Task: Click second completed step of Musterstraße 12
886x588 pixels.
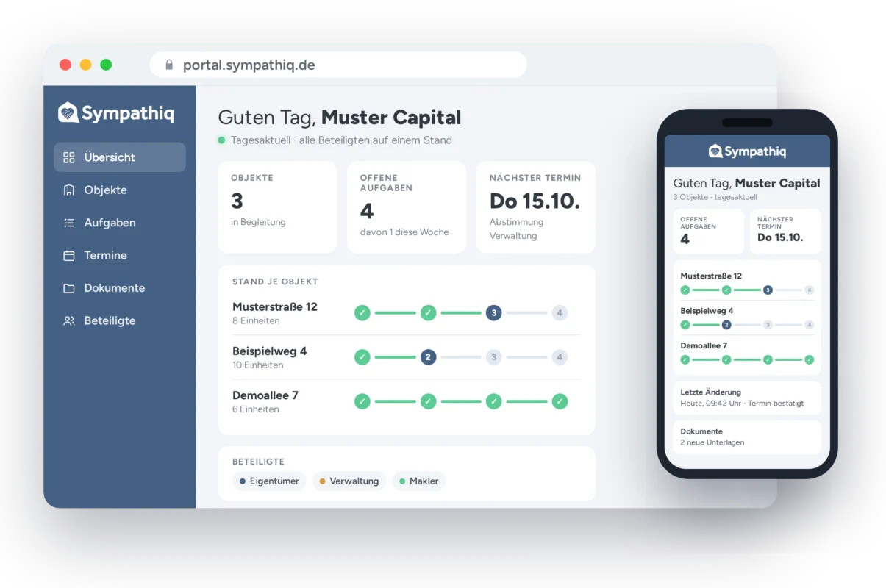Action: click(428, 313)
